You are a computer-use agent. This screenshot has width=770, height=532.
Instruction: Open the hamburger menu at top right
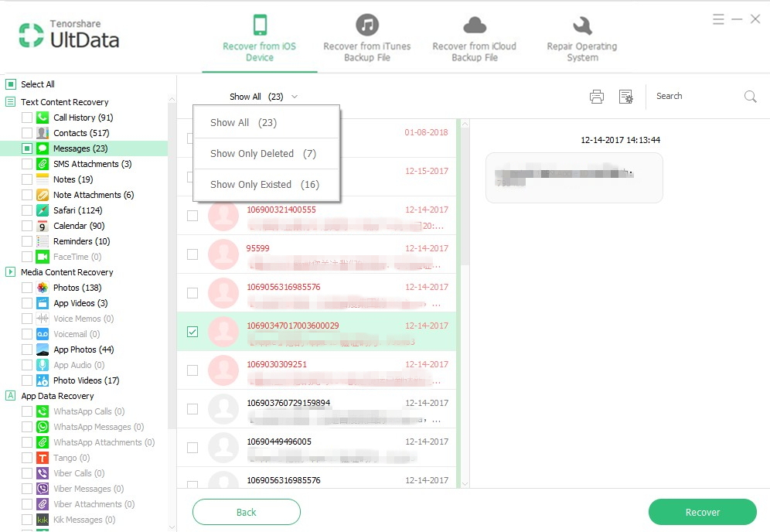tap(718, 19)
